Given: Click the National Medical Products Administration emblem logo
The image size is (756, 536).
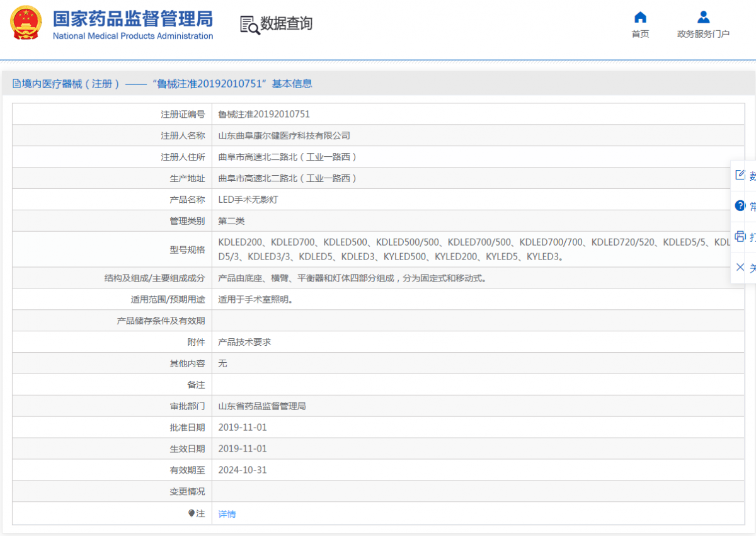Looking at the screenshot, I should pos(26,23).
